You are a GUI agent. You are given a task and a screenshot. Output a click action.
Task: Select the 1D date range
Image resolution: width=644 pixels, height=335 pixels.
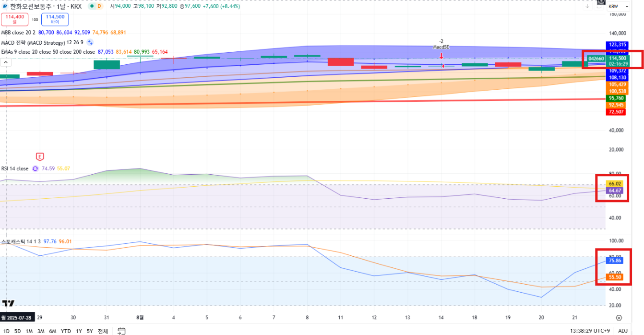6,331
